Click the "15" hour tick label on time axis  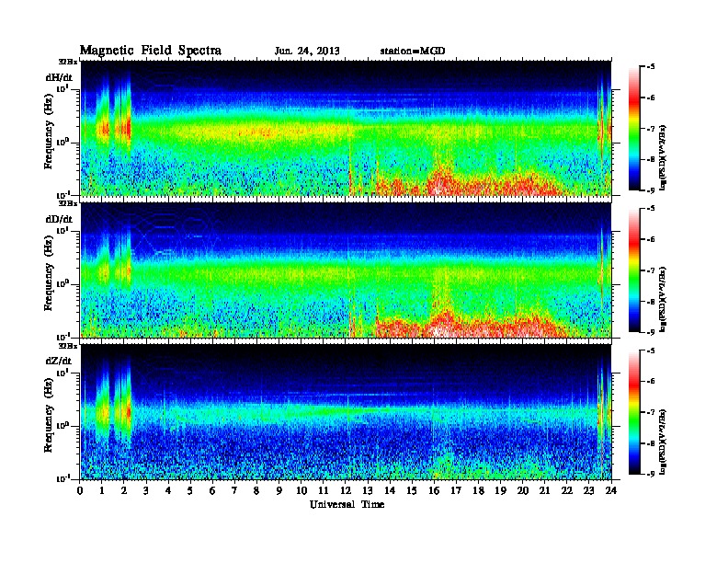pyautogui.click(x=412, y=490)
